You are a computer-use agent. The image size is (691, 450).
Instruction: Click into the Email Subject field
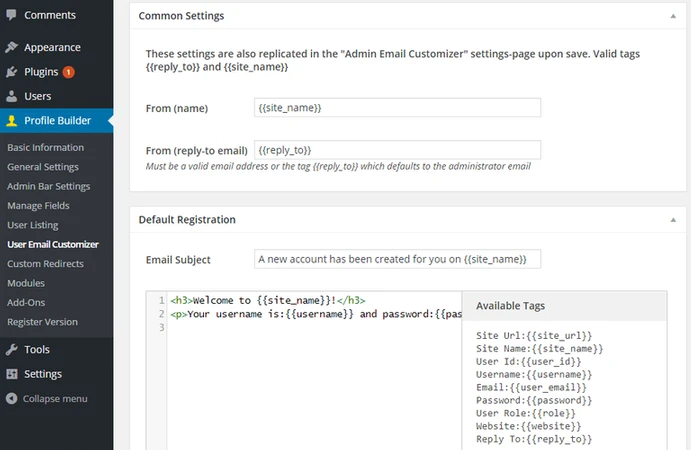[x=397, y=259]
